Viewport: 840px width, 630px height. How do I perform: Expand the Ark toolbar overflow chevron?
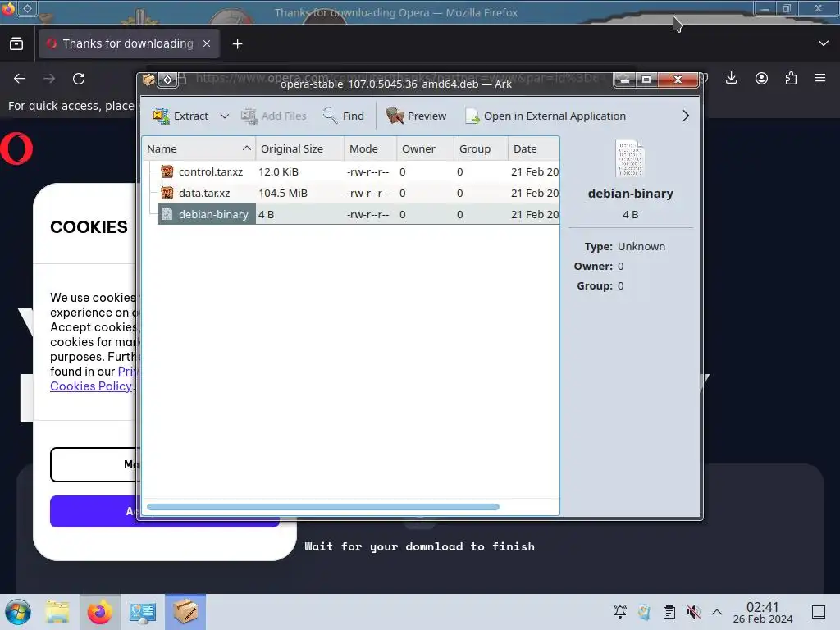coord(686,116)
